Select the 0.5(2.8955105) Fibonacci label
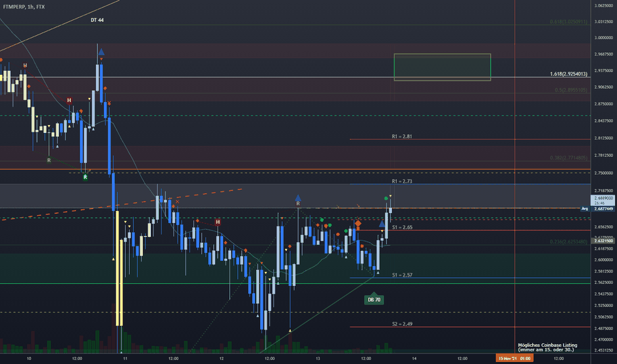 571,90
